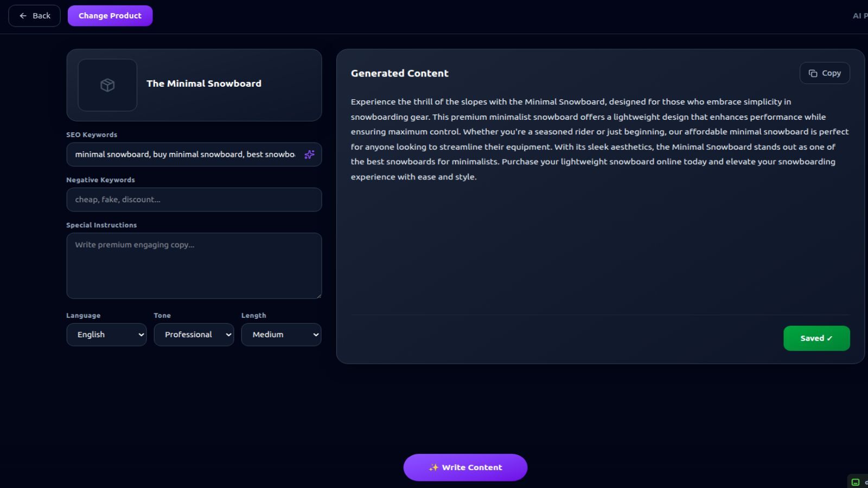Click the Write Content button

(465, 467)
